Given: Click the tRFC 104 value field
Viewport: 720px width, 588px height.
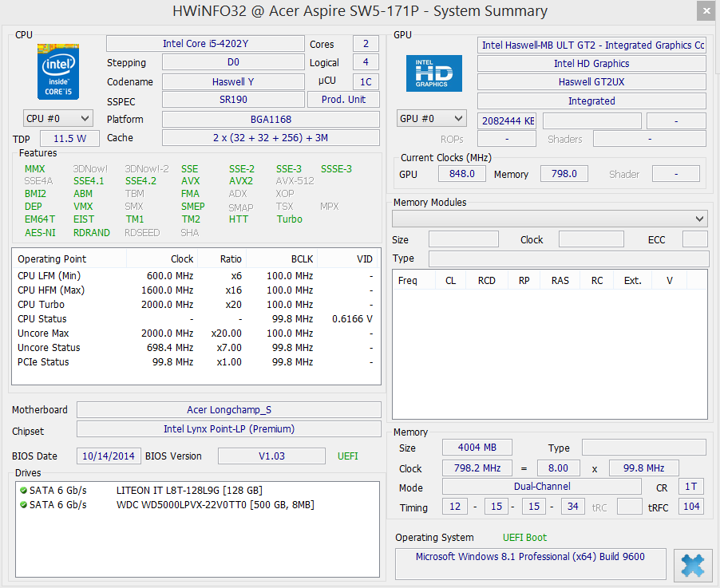Looking at the screenshot, I should point(690,507).
